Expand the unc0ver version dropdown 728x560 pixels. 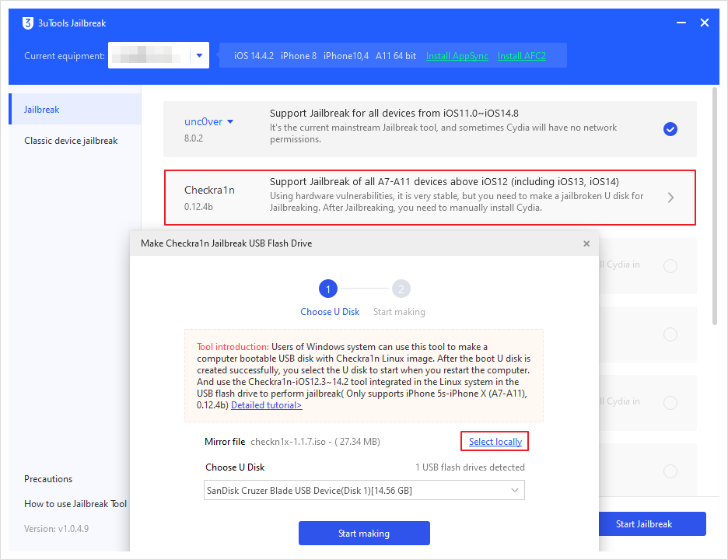tap(230, 121)
